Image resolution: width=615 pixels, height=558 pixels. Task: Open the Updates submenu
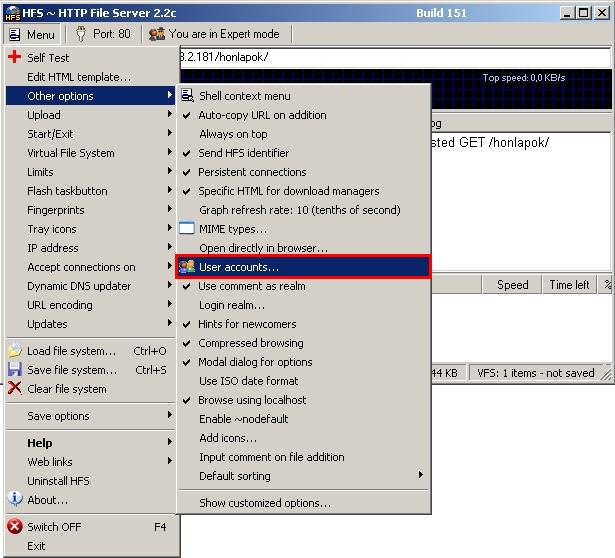pyautogui.click(x=90, y=324)
